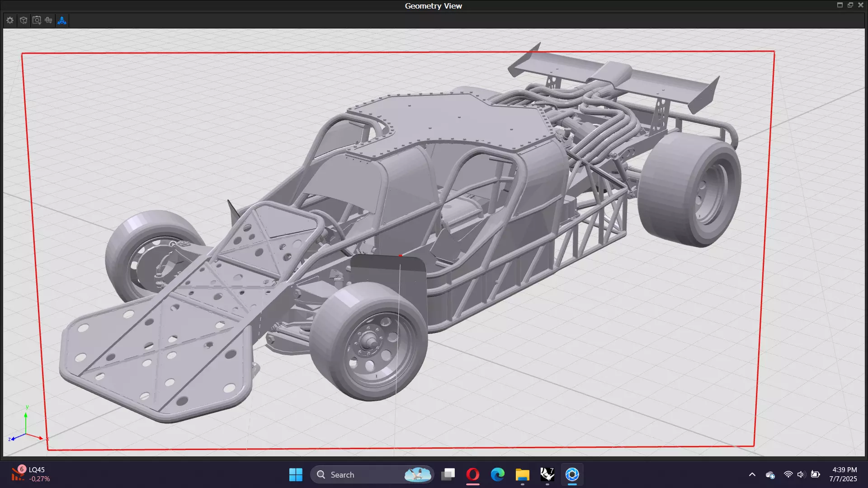Open the blue circular app on taskbar
This screenshot has height=488, width=868.
click(x=572, y=474)
